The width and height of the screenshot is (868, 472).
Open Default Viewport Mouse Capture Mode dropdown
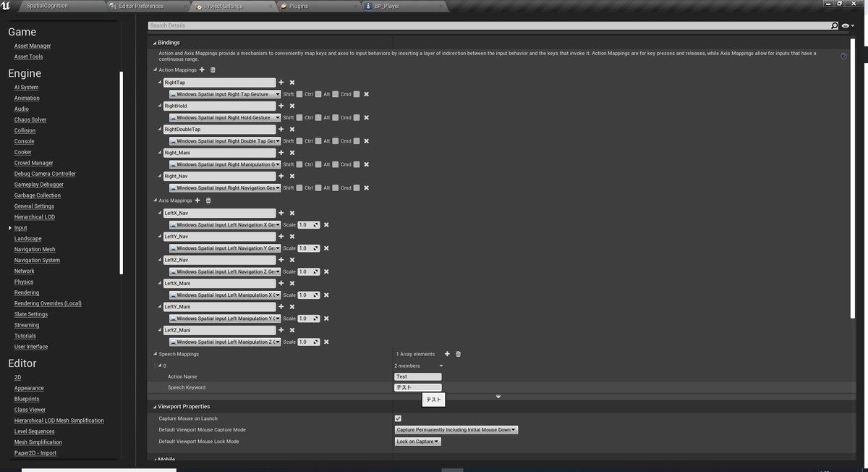(x=456, y=430)
